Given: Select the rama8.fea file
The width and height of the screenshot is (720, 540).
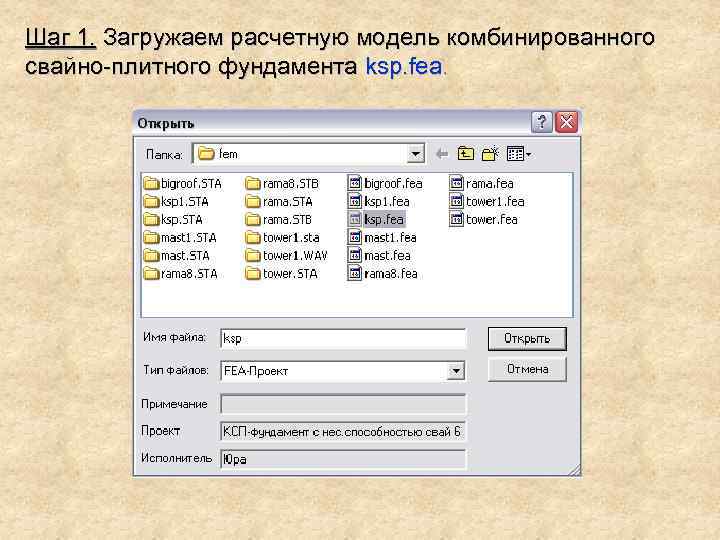Looking at the screenshot, I should [x=382, y=274].
